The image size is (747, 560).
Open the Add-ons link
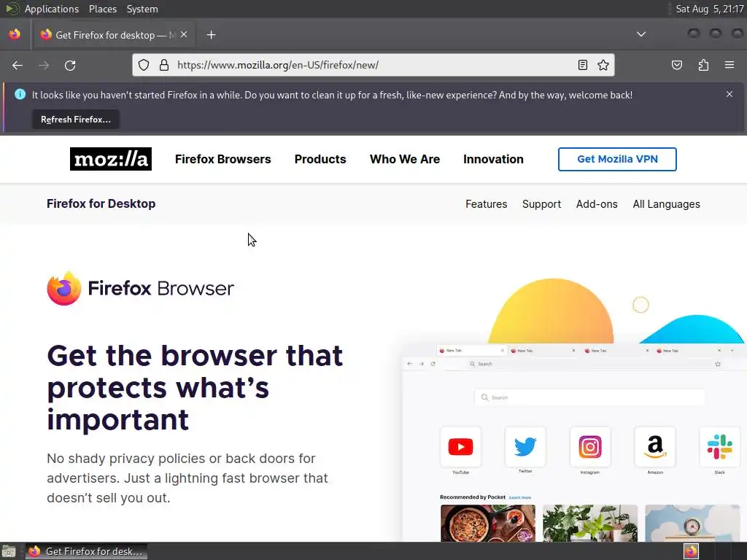597,204
